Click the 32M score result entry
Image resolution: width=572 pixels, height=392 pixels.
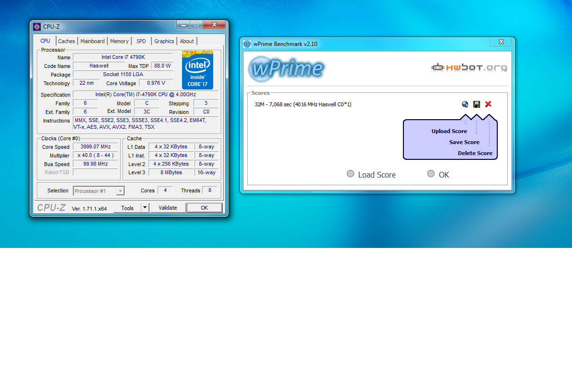[x=303, y=104]
